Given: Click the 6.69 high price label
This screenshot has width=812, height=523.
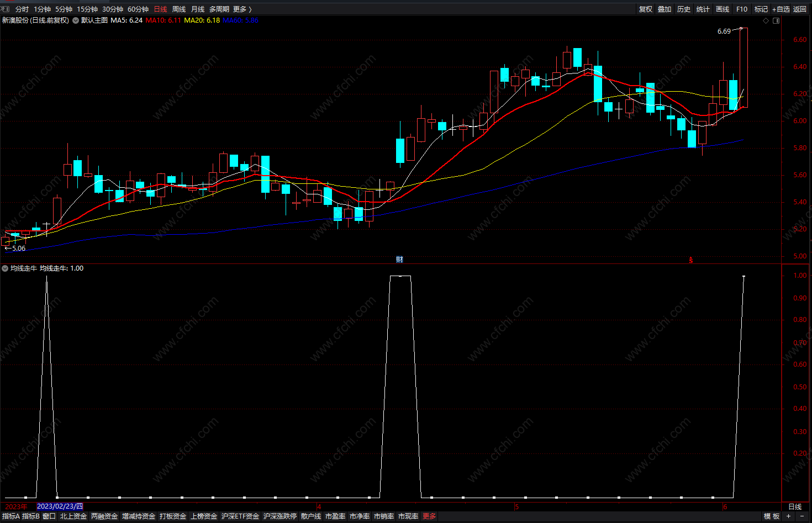Looking at the screenshot, I should pos(724,31).
